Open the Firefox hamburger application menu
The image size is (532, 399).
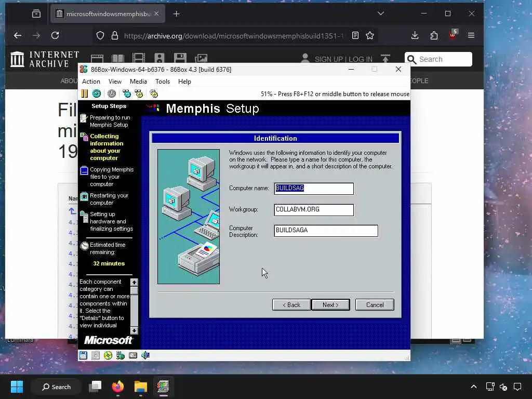pyautogui.click(x=471, y=35)
